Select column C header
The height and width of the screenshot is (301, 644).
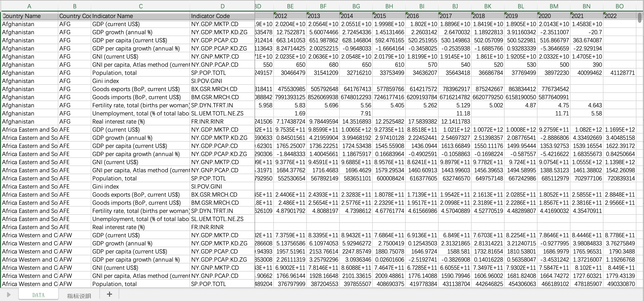(x=141, y=6)
